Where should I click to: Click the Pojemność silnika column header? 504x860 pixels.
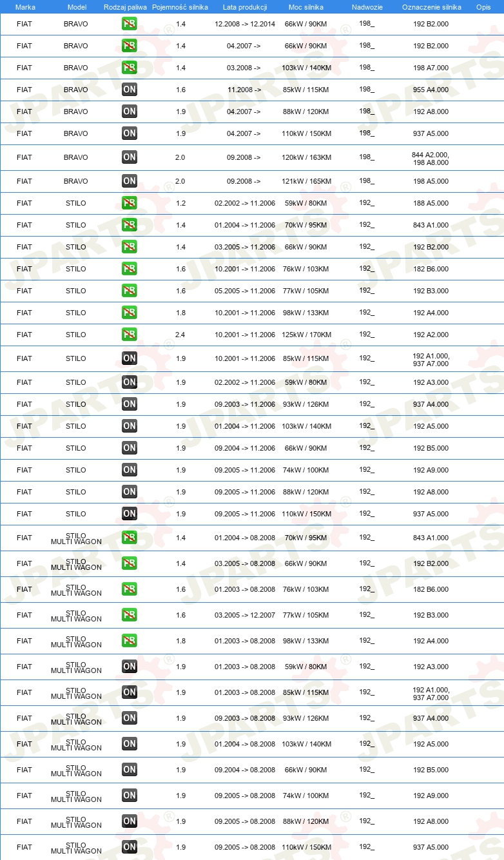[x=180, y=6]
